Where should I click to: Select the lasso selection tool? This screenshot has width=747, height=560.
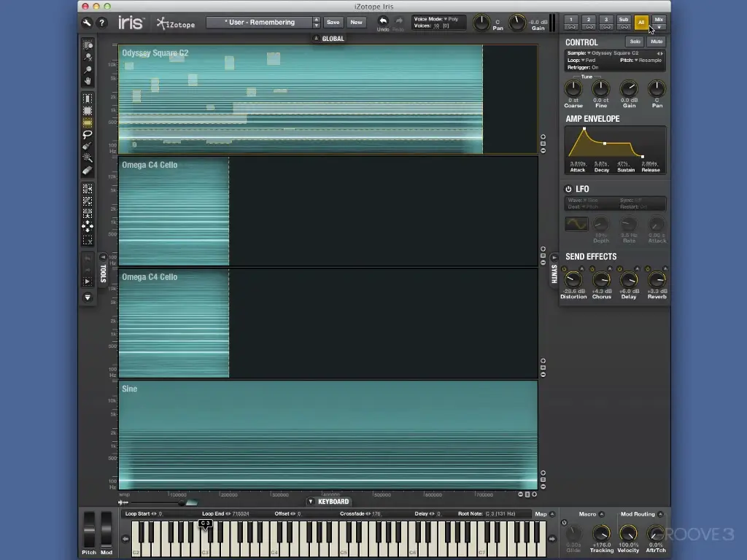(88, 134)
